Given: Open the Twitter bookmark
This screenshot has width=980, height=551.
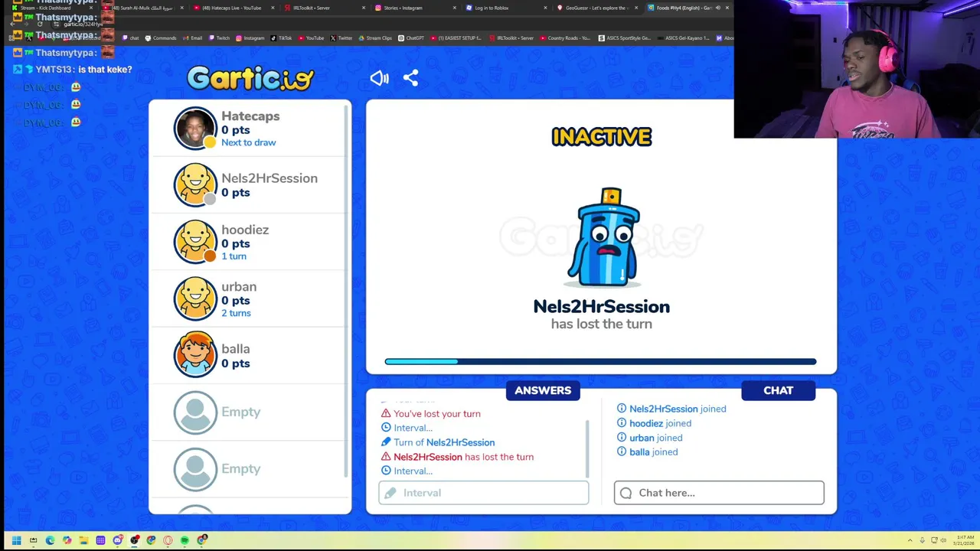Looking at the screenshot, I should pyautogui.click(x=341, y=37).
